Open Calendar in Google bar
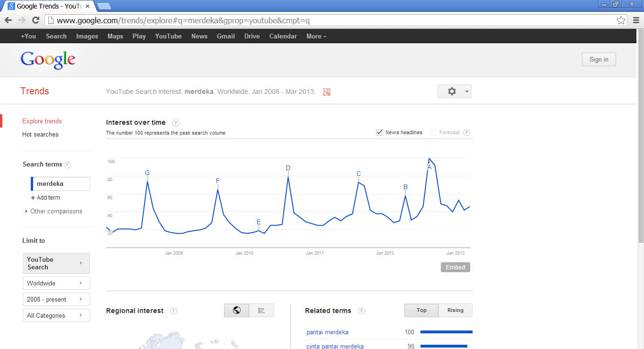The image size is (644, 349). tap(283, 36)
